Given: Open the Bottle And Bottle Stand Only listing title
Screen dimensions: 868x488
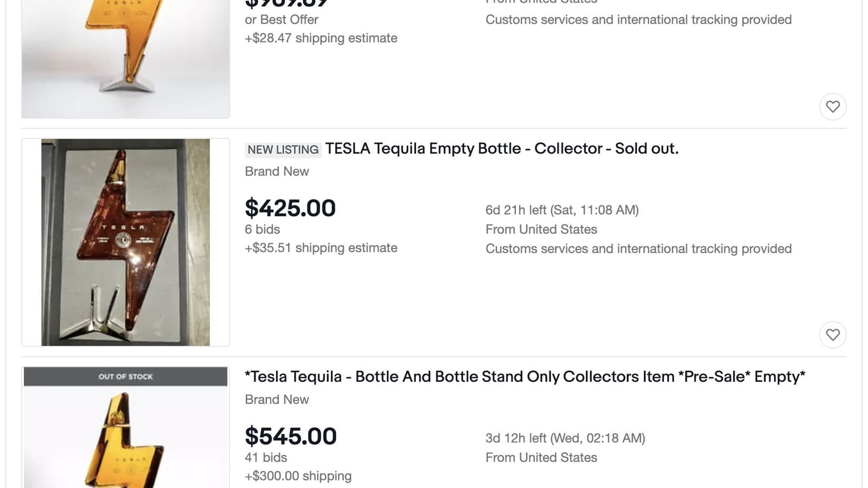Looking at the screenshot, I should 525,377.
